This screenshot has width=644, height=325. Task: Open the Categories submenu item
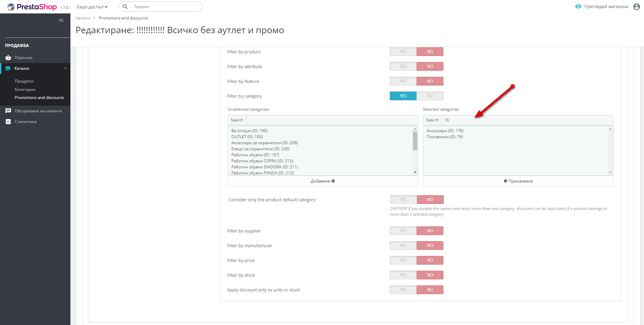(x=25, y=90)
